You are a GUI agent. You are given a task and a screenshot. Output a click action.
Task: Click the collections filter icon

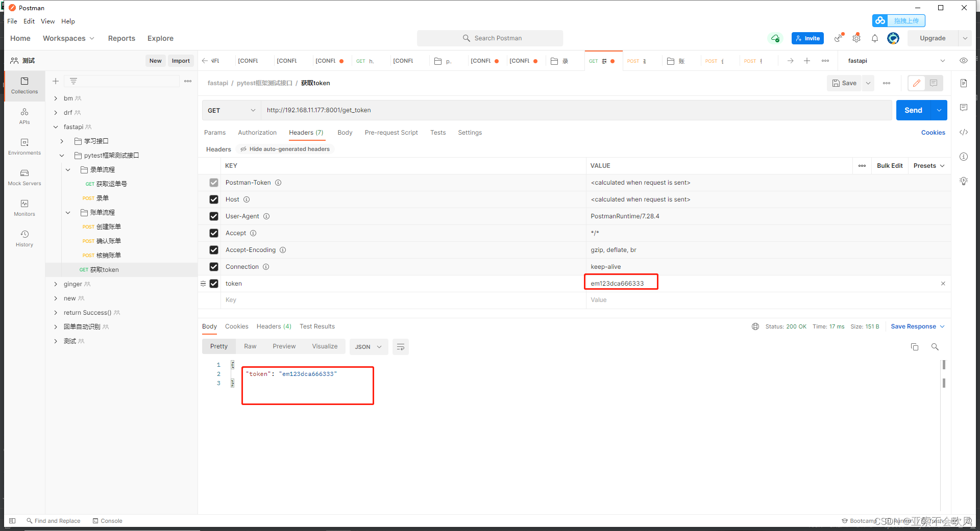pyautogui.click(x=73, y=81)
